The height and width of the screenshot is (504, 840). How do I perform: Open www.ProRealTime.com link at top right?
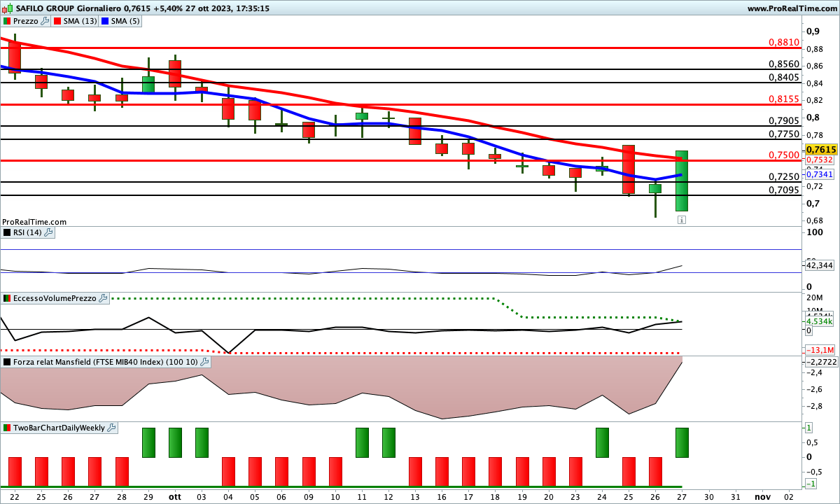(792, 8)
